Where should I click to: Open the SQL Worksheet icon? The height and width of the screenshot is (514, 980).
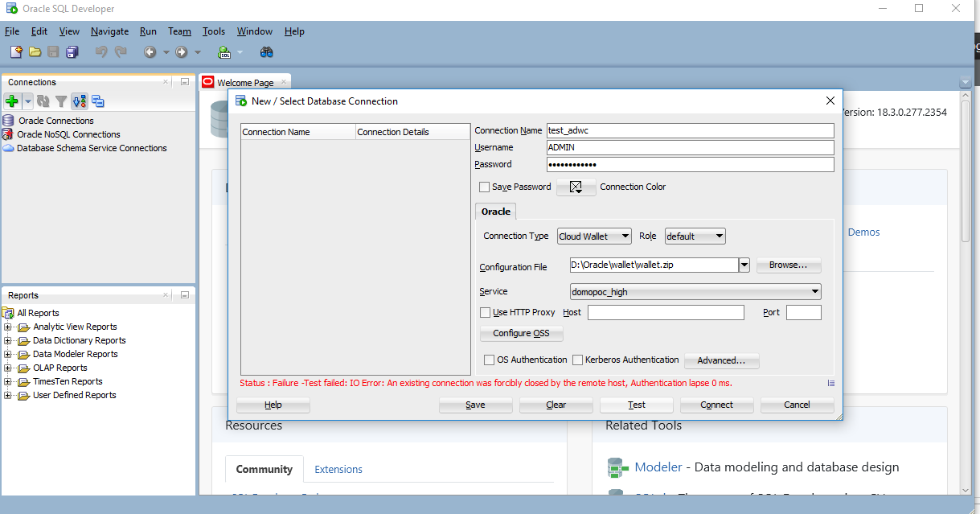224,52
